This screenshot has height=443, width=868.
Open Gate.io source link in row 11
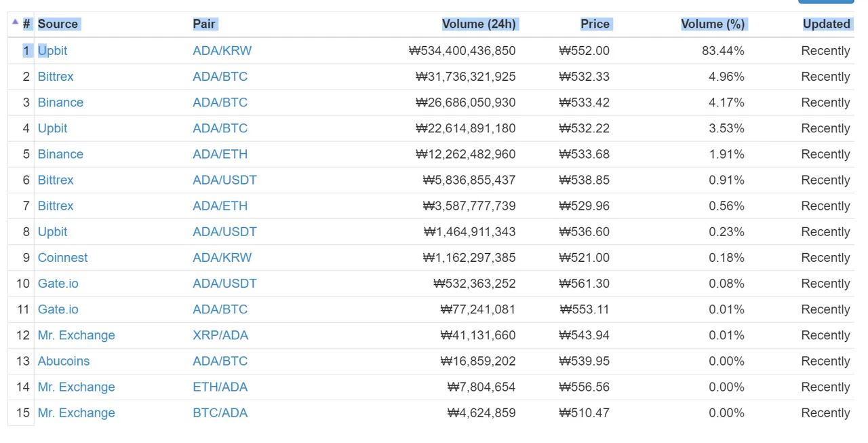[58, 309]
